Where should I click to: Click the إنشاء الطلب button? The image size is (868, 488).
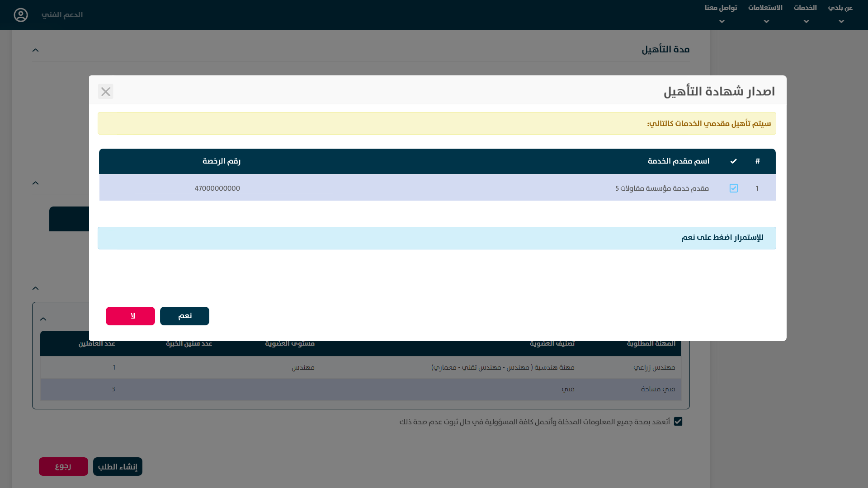point(118,466)
